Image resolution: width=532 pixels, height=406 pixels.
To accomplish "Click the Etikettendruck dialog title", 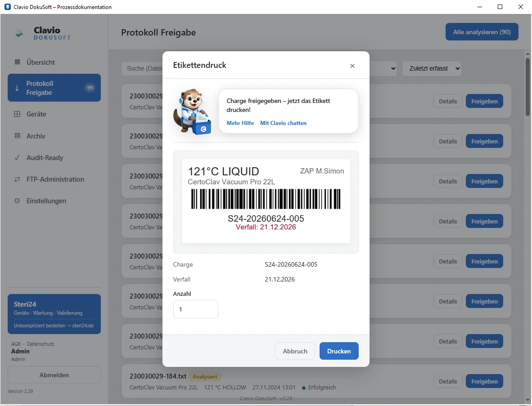I will (199, 65).
